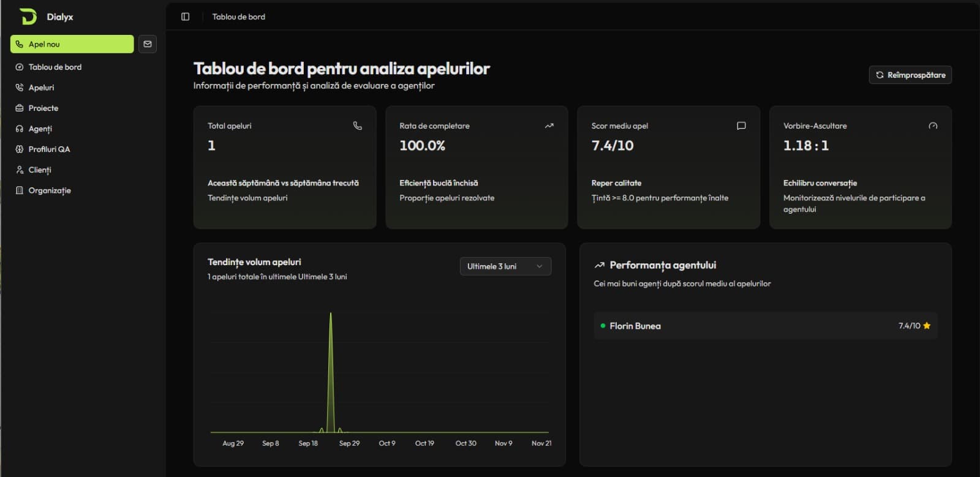Viewport: 980px width, 477px height.
Task: Start a new call with Apel nou
Action: point(72,44)
